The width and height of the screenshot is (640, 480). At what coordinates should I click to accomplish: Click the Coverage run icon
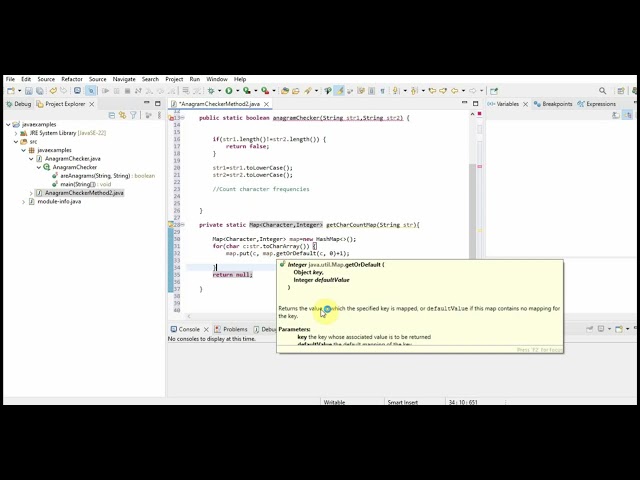coord(247,91)
